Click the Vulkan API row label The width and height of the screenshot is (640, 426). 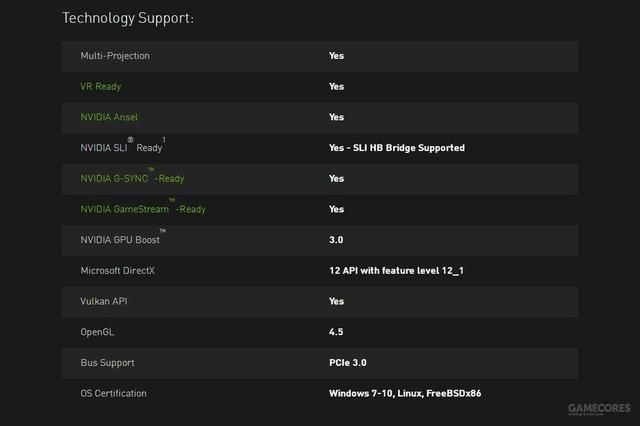pyautogui.click(x=105, y=301)
